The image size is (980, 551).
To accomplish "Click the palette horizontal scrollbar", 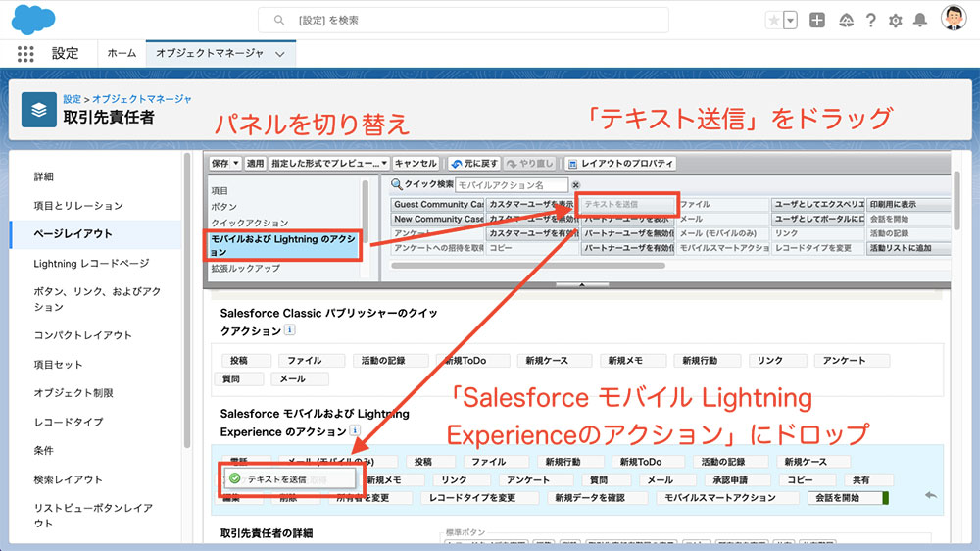I will click(x=528, y=265).
